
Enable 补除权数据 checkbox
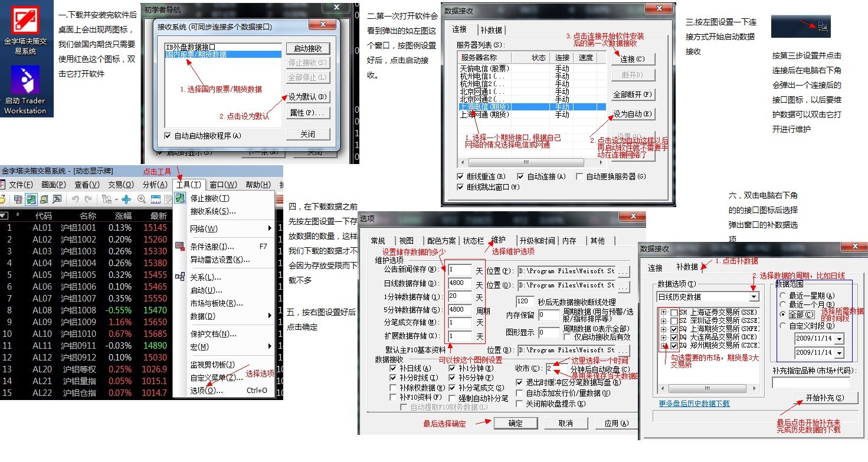394,388
